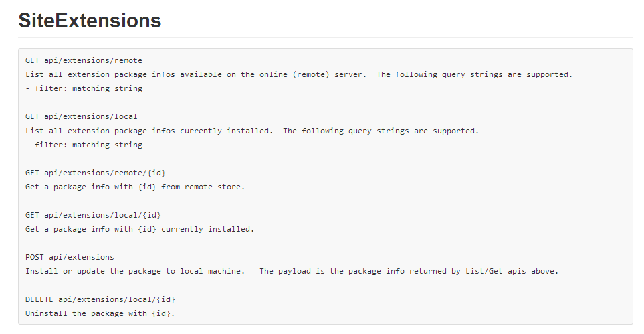Screen dimensions: 644x334
Task: Click the "GET api/extensions/remote" line
Action: tap(84, 60)
